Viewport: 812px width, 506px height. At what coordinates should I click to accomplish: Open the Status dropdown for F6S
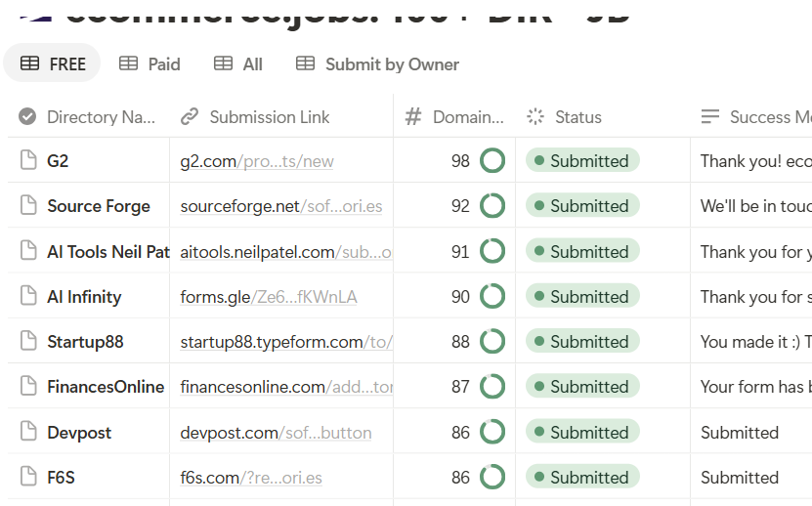582,478
